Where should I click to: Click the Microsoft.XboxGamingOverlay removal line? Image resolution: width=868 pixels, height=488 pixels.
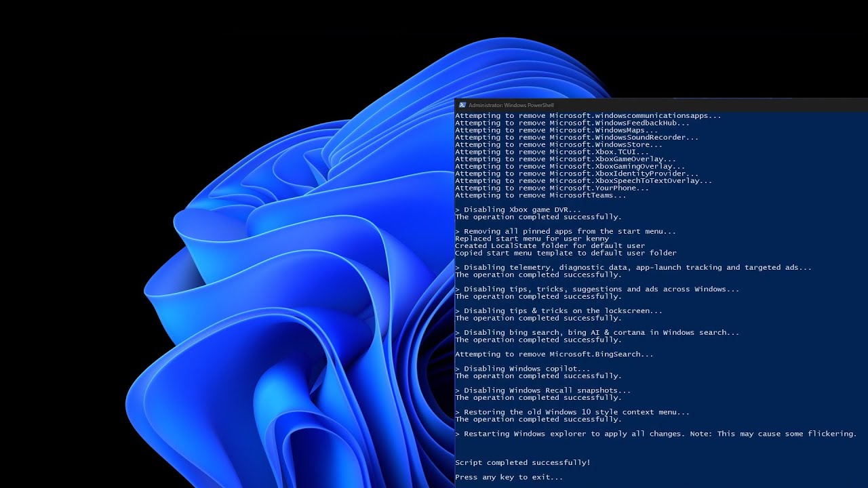570,167
